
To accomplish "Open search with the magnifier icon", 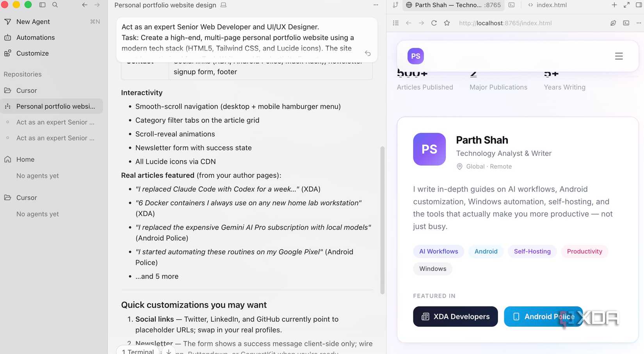I will (x=55, y=5).
